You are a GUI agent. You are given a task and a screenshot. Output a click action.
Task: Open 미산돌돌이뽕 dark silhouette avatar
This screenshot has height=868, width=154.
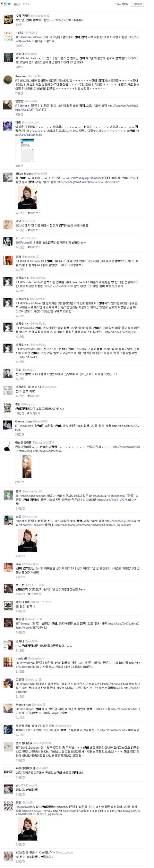coord(8,446)
